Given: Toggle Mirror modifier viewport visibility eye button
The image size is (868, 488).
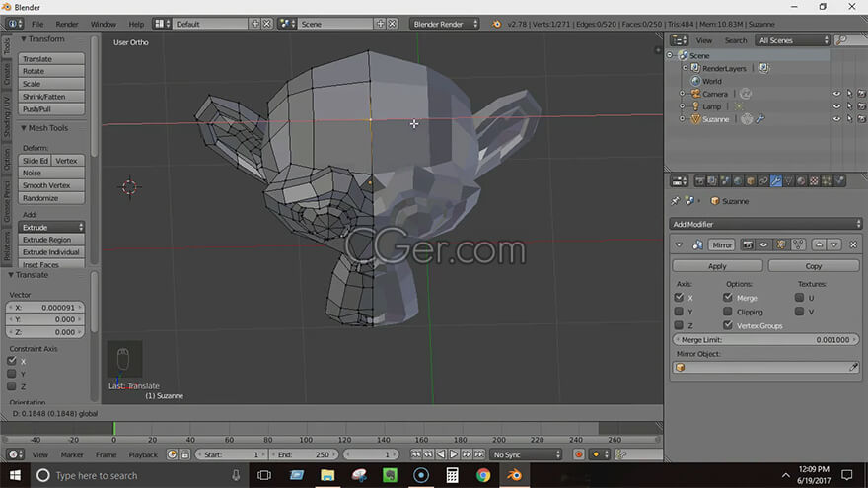Looking at the screenshot, I should (x=763, y=244).
